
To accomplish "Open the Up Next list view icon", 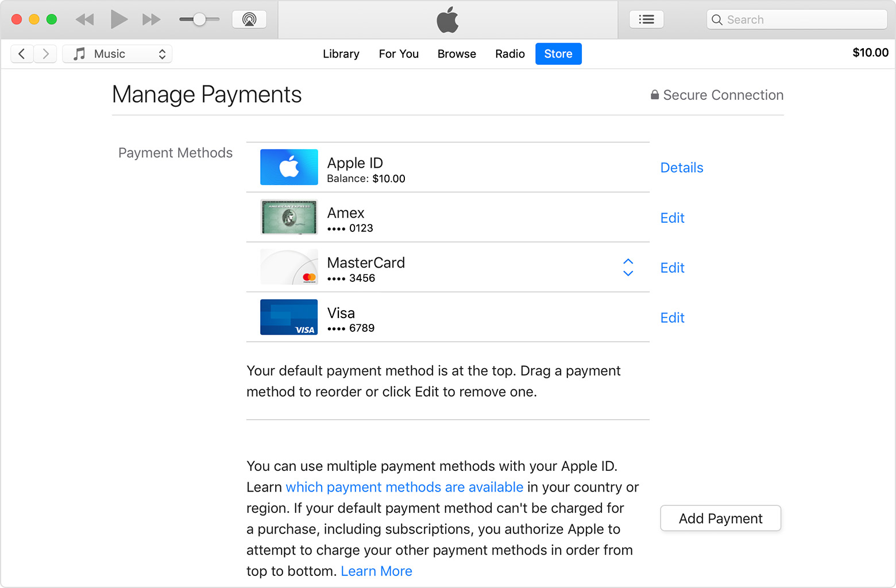I will [646, 18].
